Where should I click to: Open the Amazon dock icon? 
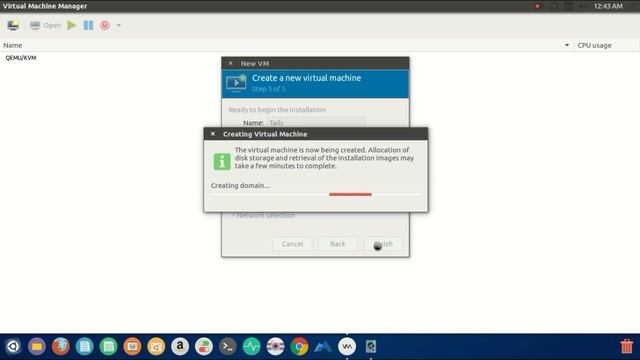tap(180, 347)
